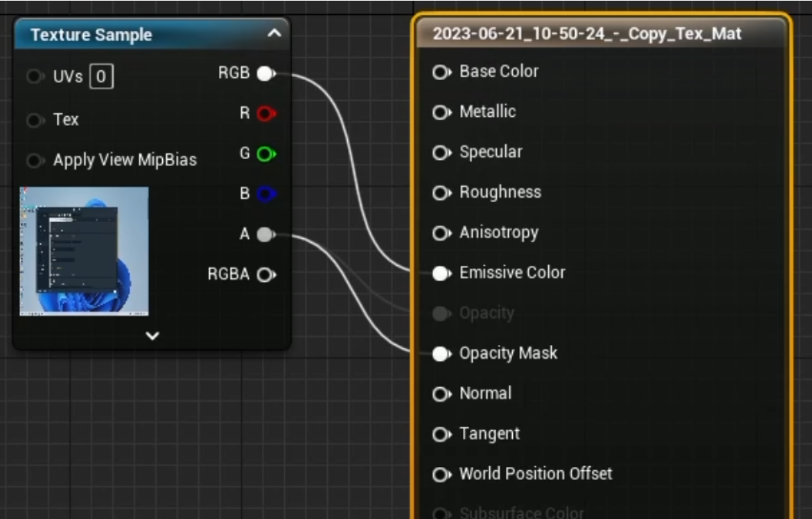The height and width of the screenshot is (519, 812).
Task: Click the RGBA output pin
Action: pos(265,275)
